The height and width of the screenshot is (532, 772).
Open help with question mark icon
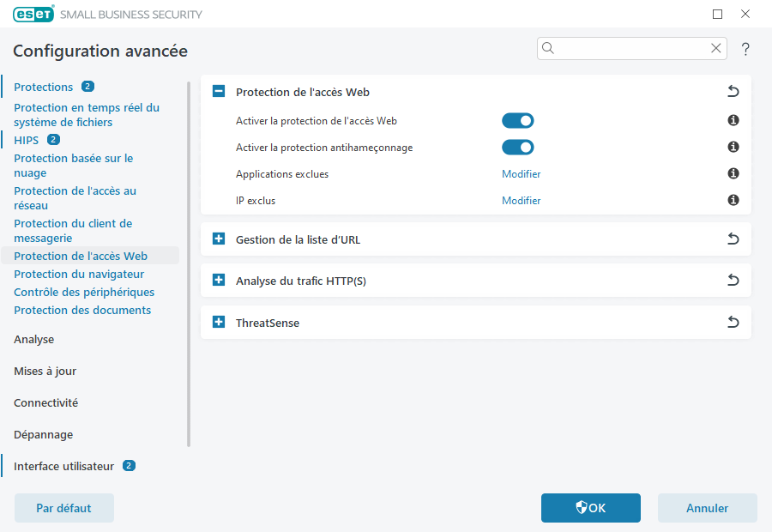[745, 49]
